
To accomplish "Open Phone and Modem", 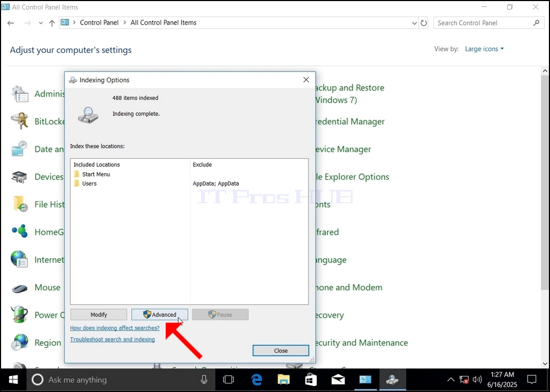I will coord(349,287).
